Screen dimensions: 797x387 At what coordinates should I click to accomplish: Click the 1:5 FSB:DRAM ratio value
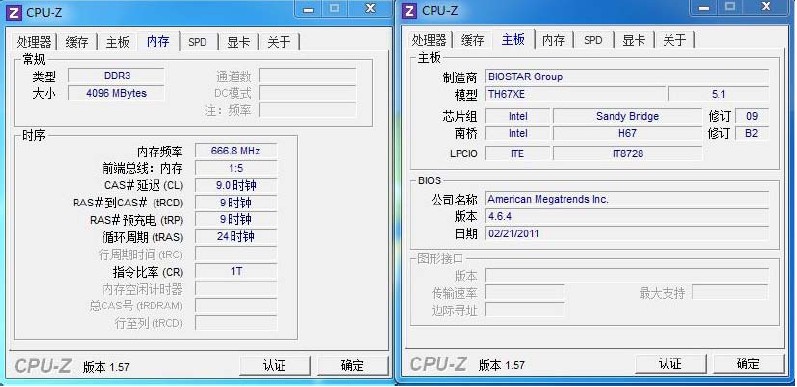pos(236,168)
